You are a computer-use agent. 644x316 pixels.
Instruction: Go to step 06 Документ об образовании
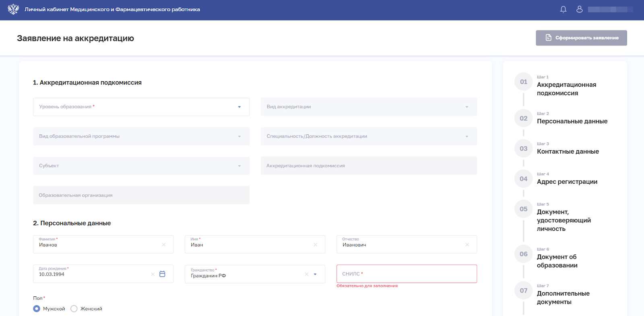click(x=557, y=261)
